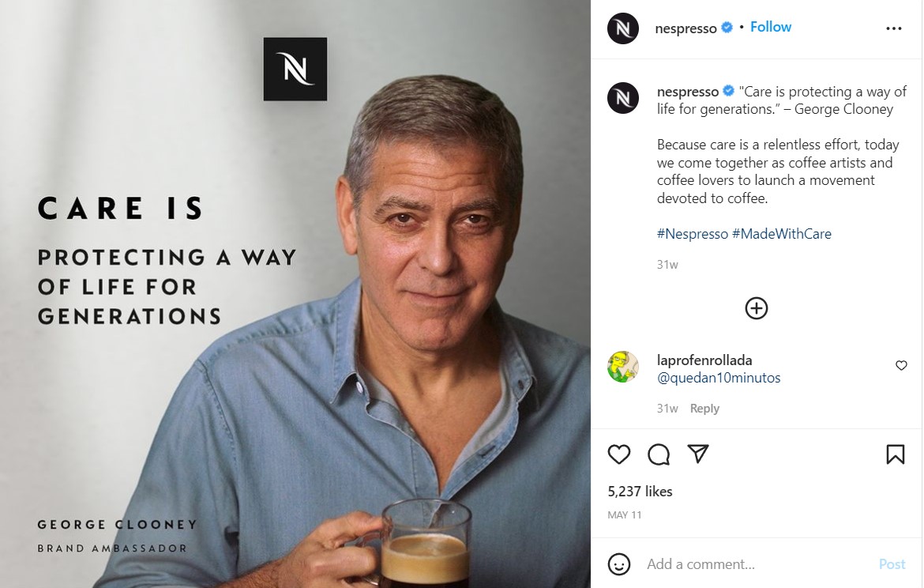The image size is (924, 588).
Task: Open the #Nespresso hashtag
Action: [x=693, y=234]
